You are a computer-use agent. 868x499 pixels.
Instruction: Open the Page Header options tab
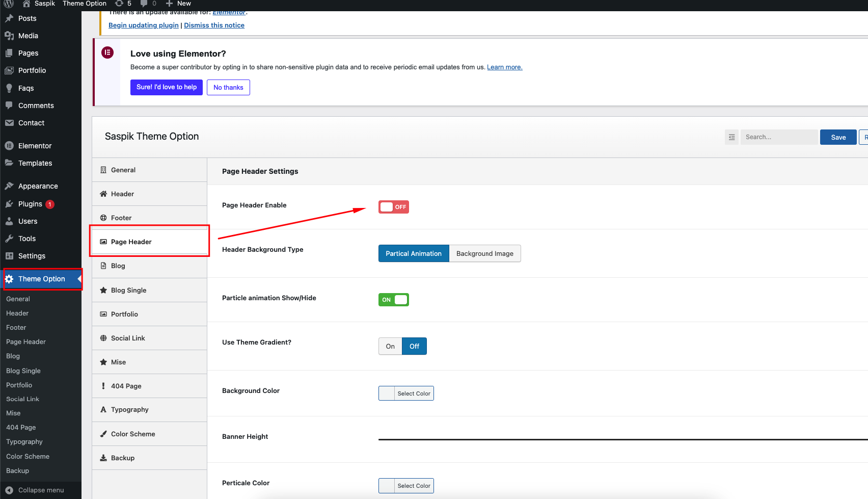(x=149, y=242)
